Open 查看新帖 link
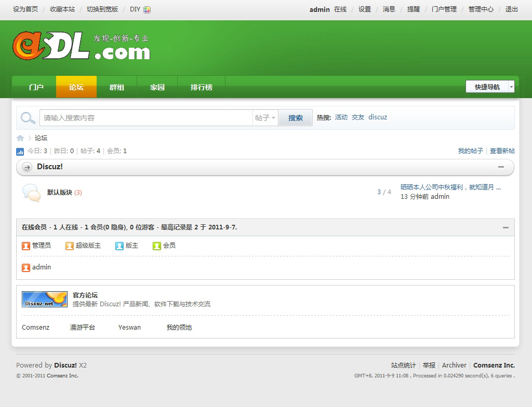 (x=502, y=151)
